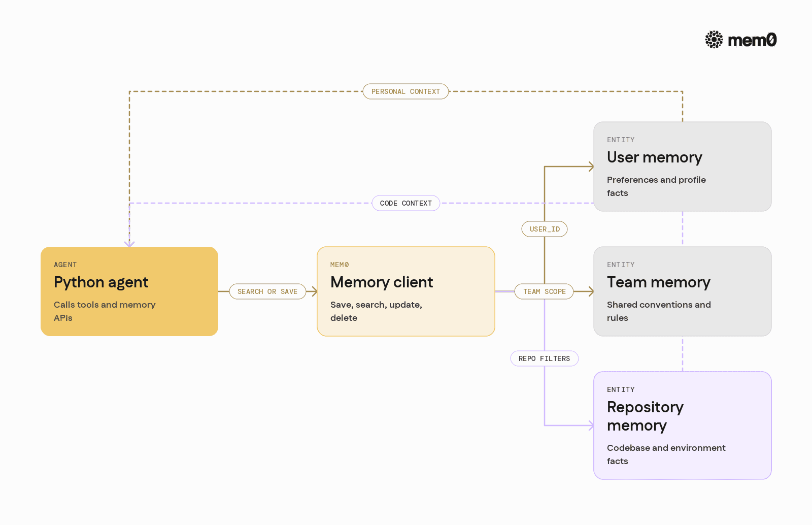Click the MEM0 caption in Memory client box
The image size is (812, 525).
click(340, 265)
